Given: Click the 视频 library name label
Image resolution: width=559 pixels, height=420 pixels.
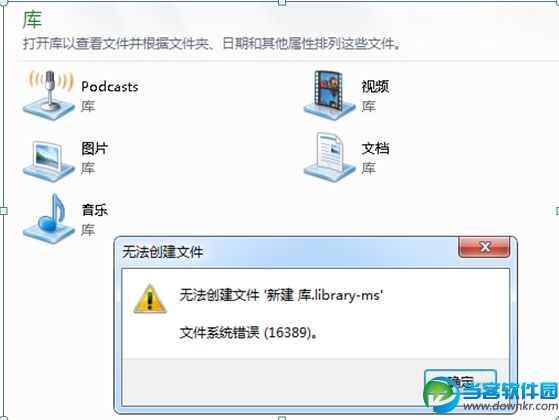Looking at the screenshot, I should pyautogui.click(x=375, y=87).
